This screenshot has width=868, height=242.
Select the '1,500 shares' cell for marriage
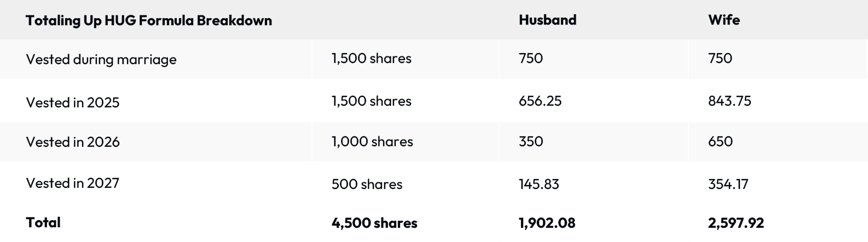371,59
